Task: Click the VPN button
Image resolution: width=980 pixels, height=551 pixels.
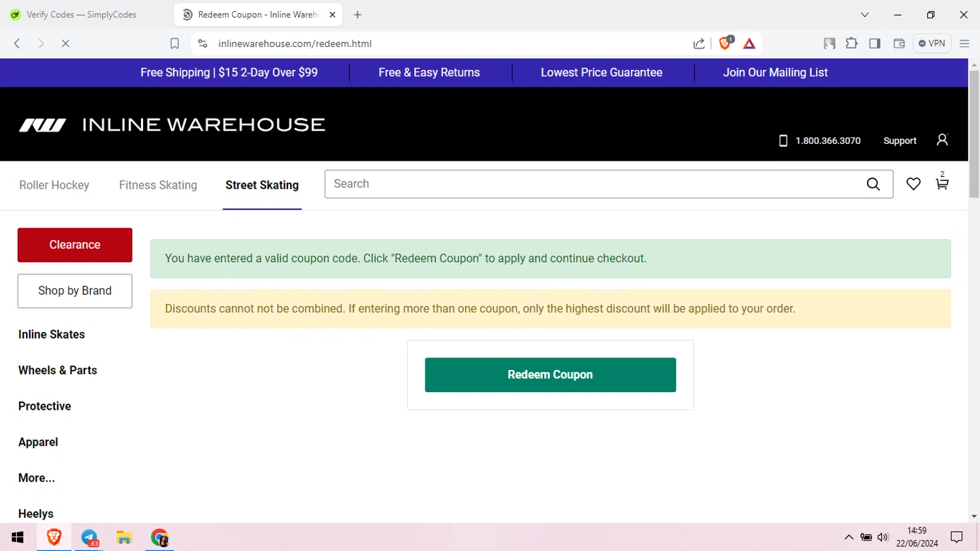Action: pyautogui.click(x=932, y=43)
